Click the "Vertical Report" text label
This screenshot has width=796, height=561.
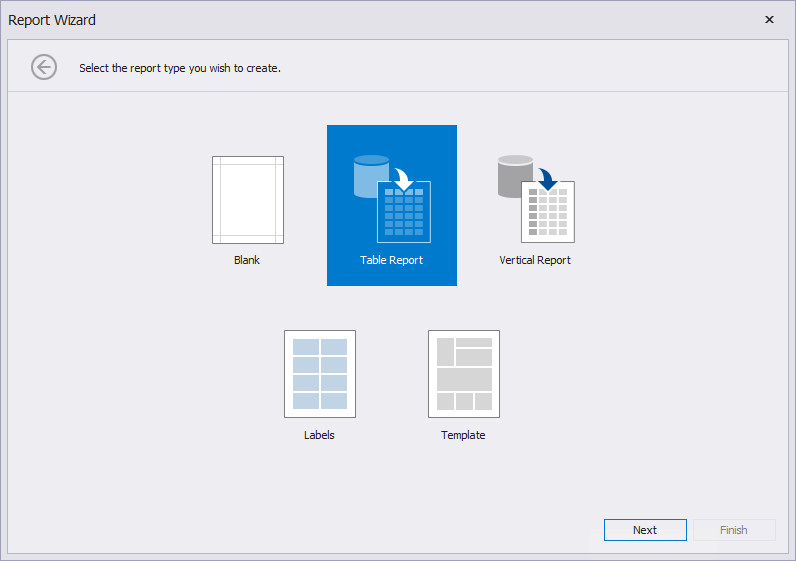pyautogui.click(x=535, y=260)
